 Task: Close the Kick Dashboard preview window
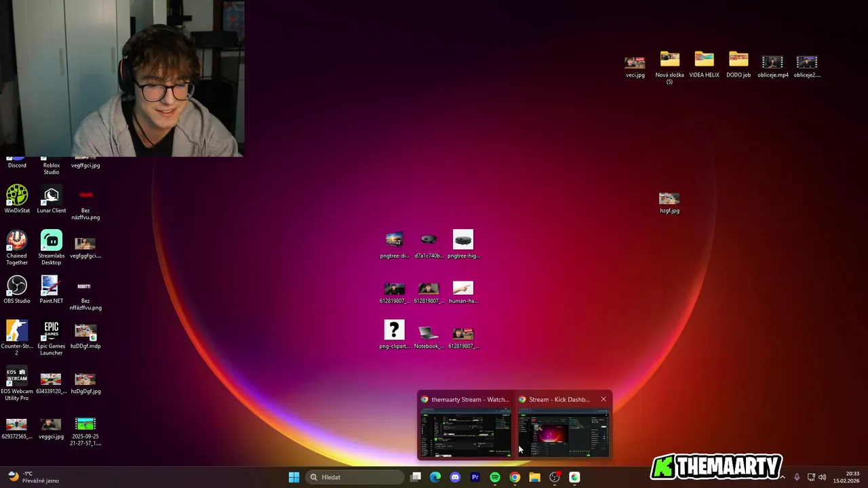[603, 399]
